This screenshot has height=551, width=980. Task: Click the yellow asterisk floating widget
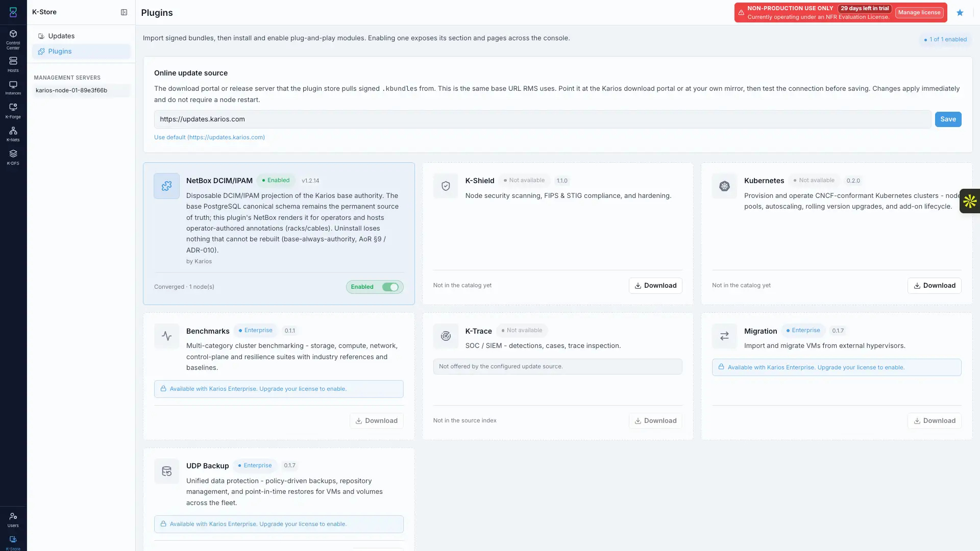970,201
